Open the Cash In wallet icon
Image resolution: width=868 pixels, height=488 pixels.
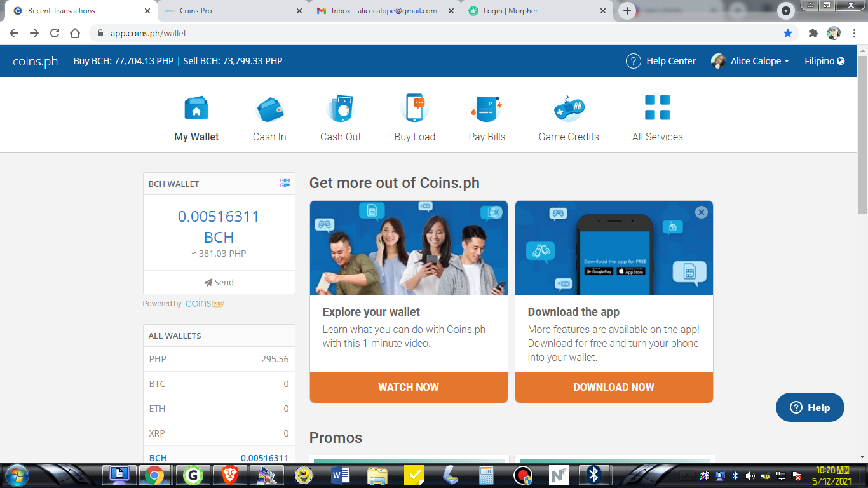point(269,109)
